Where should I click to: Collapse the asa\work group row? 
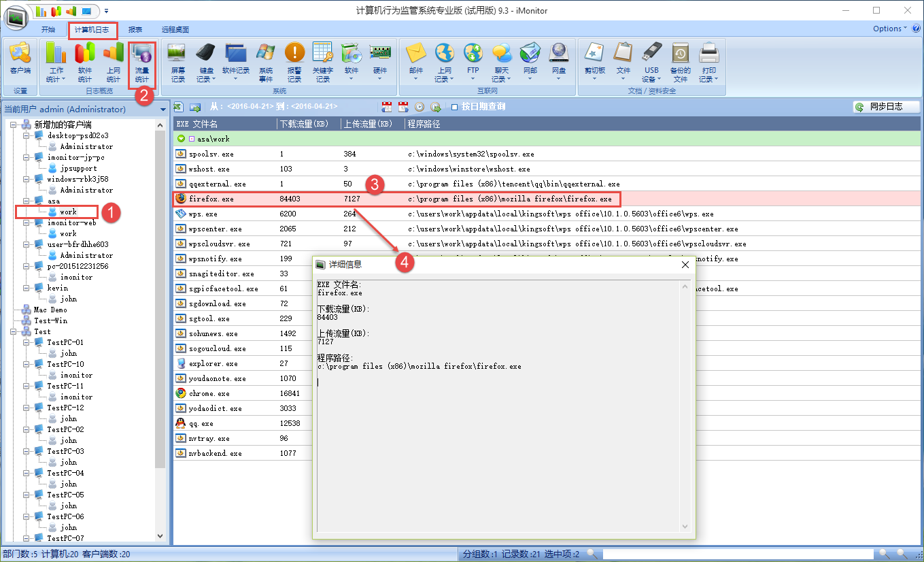pyautogui.click(x=182, y=138)
